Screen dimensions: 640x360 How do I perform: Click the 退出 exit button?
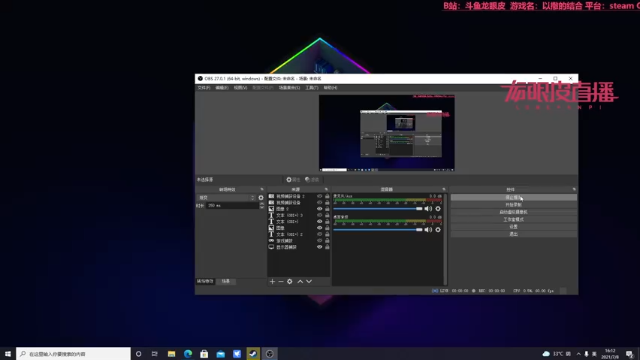click(x=513, y=234)
